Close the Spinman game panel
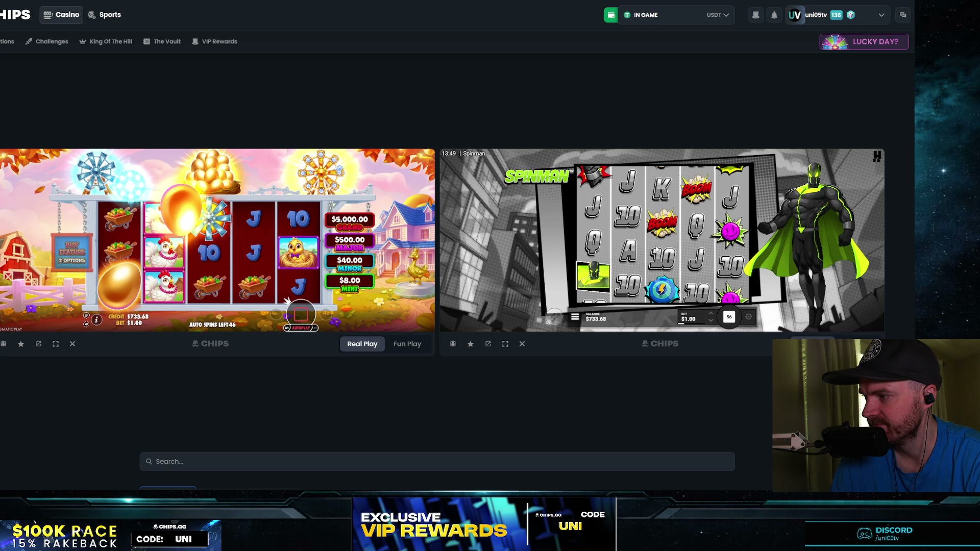Screen dimensions: 980x551 522,344
